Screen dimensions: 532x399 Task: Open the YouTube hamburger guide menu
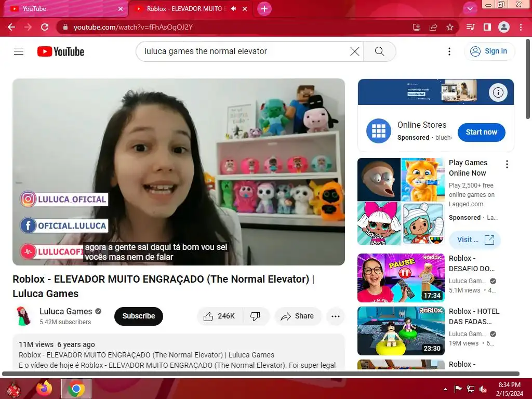(19, 51)
